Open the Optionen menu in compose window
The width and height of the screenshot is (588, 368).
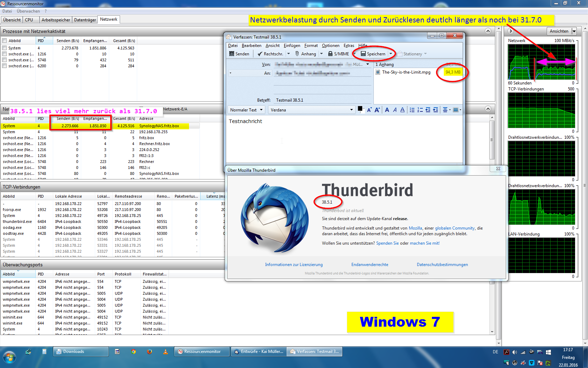[331, 46]
